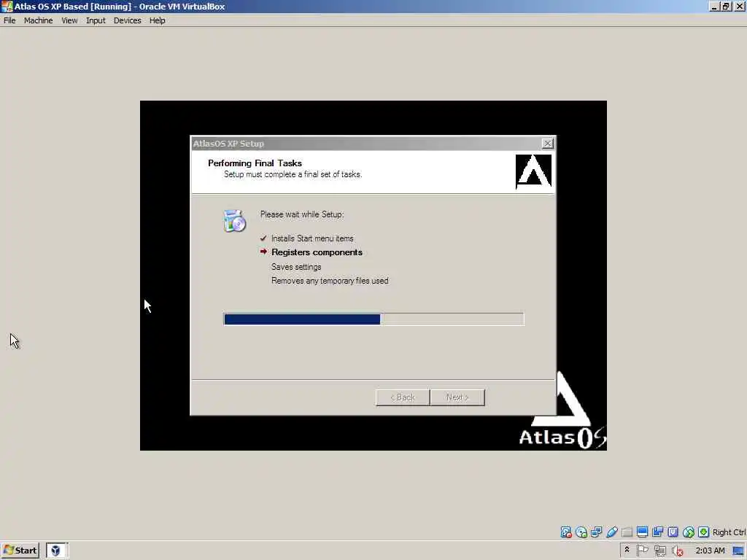Click the 'Saves settings' step text
This screenshot has height=560, width=747.
point(296,267)
